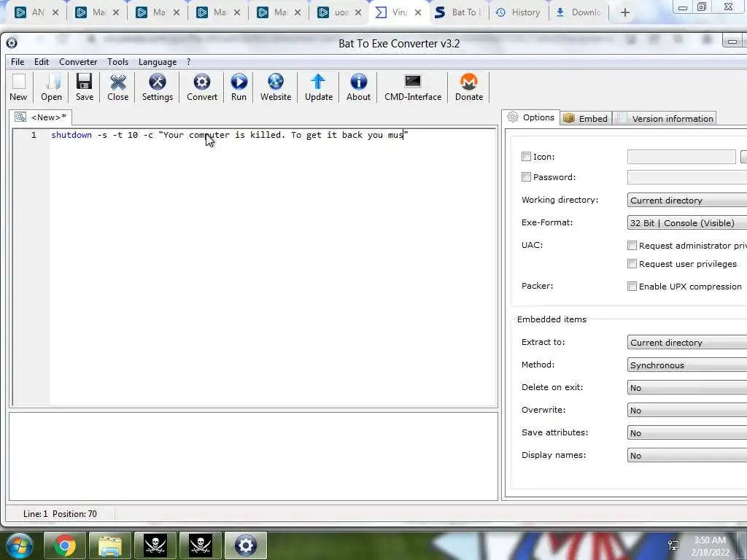Close the uoa browser tab
The height and width of the screenshot is (560, 747).
click(x=357, y=13)
